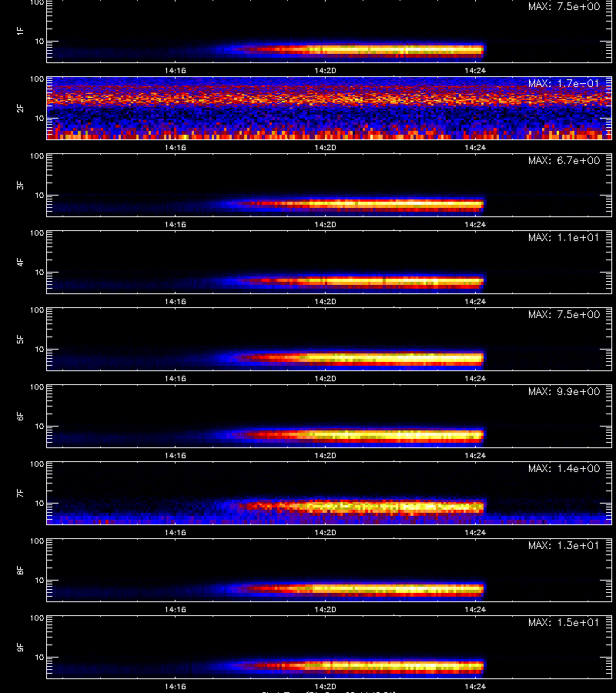The height and width of the screenshot is (693, 616).
Task: Click the 100 y-axis tick label of panel 6F
Action: pyautogui.click(x=37, y=387)
